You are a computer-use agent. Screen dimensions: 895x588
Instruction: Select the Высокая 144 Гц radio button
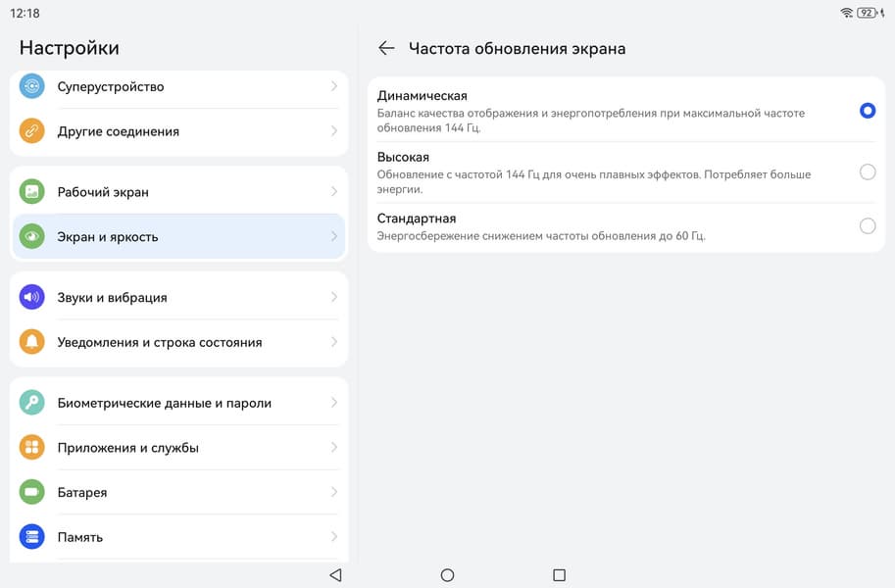click(x=867, y=172)
